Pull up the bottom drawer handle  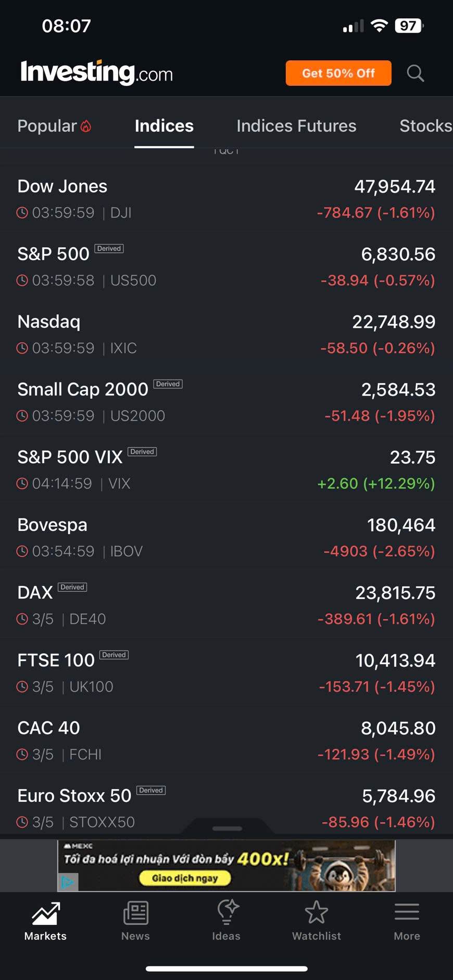227,828
